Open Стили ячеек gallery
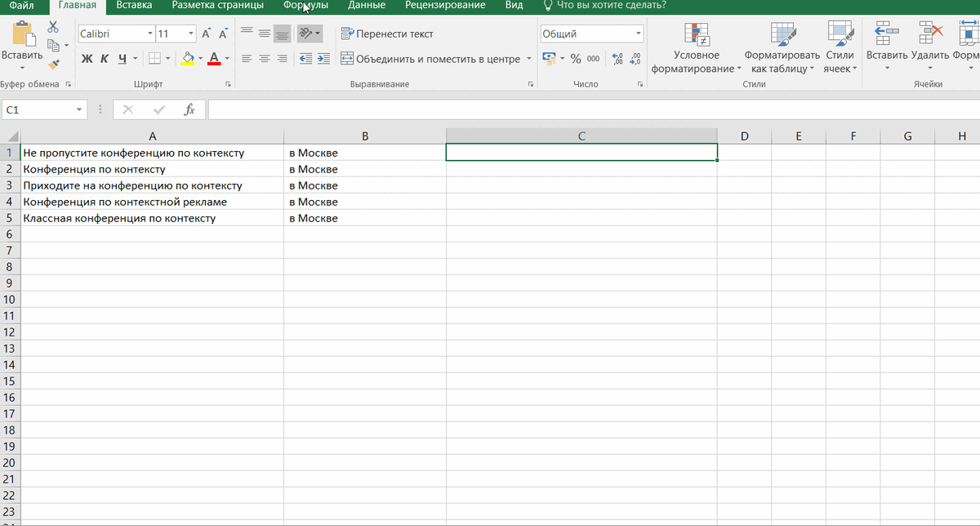 (840, 48)
